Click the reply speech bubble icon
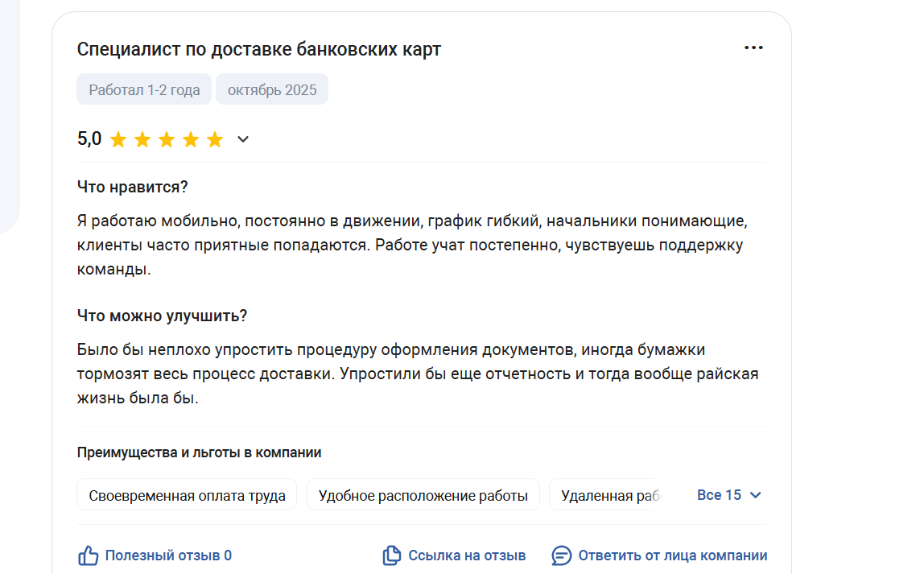This screenshot has width=924, height=574. 561,555
